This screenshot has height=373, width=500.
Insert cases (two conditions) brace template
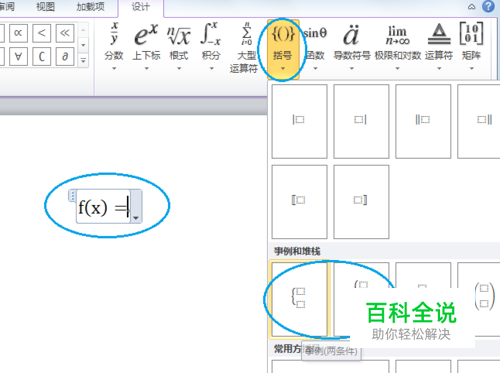299,299
